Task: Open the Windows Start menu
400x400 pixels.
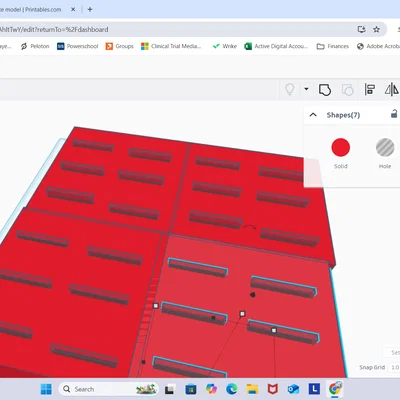Action: click(46, 389)
